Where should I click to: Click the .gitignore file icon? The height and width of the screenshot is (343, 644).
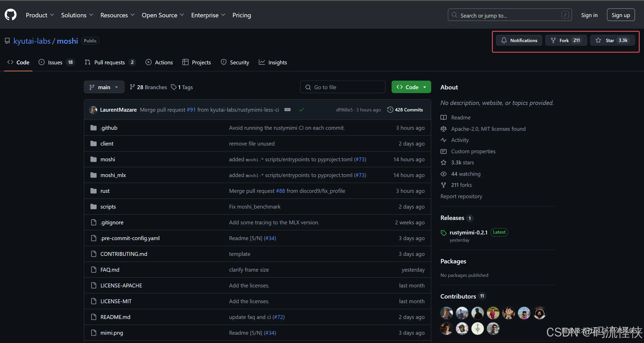94,222
